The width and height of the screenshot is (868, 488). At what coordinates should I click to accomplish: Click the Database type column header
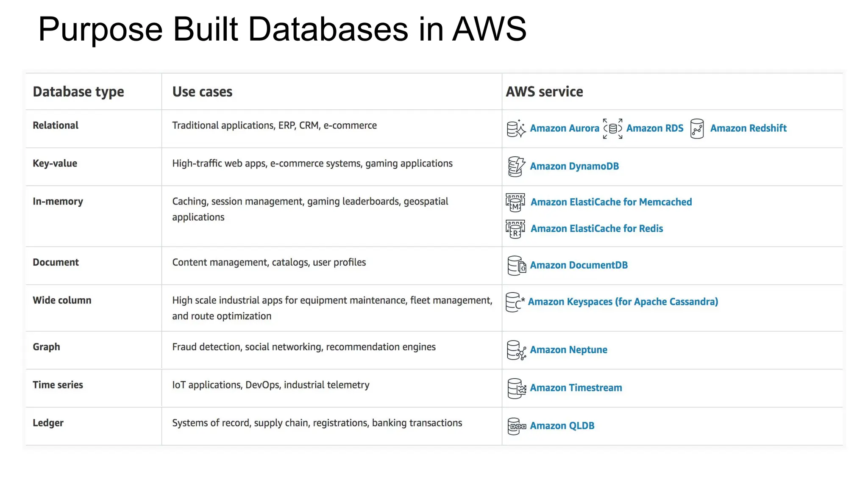point(78,92)
